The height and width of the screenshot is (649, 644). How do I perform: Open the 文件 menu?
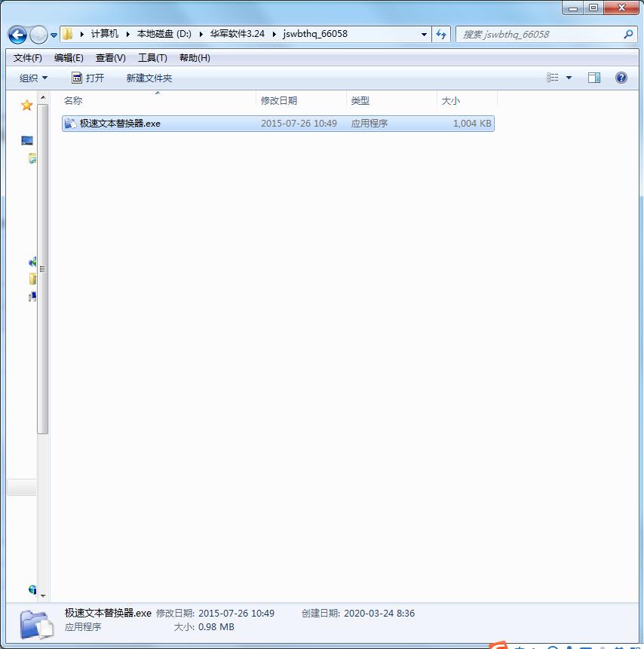click(x=27, y=57)
